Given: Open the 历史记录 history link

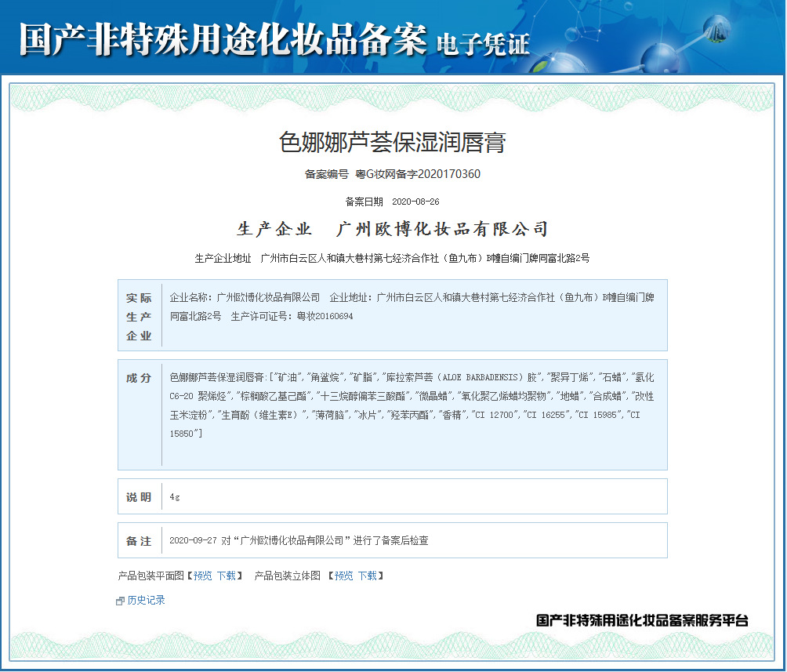Looking at the screenshot, I should (x=146, y=600).
